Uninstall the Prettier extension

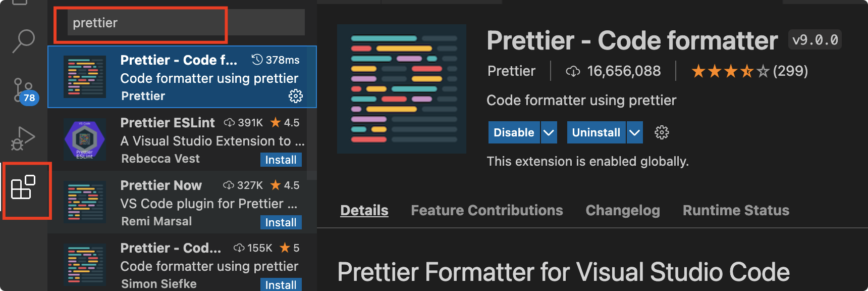596,132
